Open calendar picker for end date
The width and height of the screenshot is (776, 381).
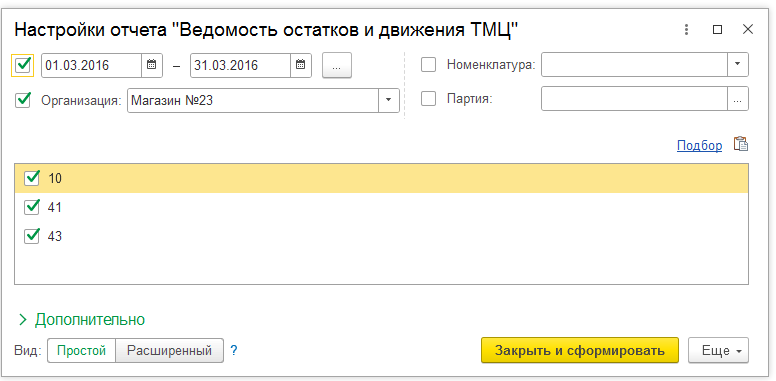(300, 65)
